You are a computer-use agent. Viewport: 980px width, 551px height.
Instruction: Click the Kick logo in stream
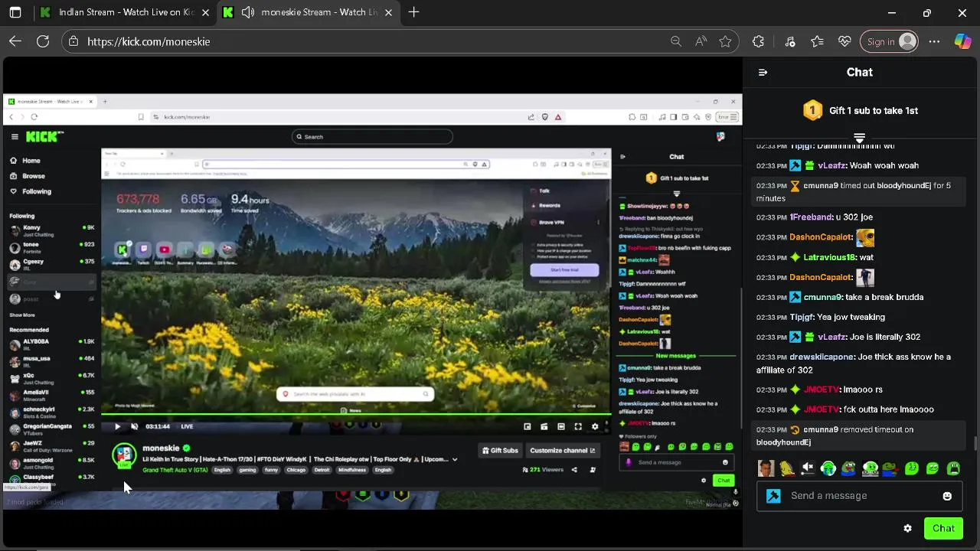tap(44, 136)
